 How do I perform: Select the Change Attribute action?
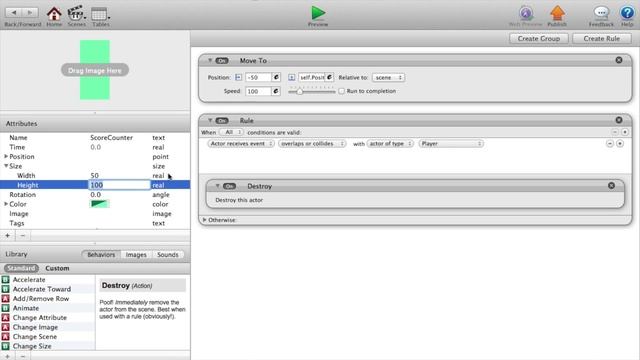[x=48, y=318]
